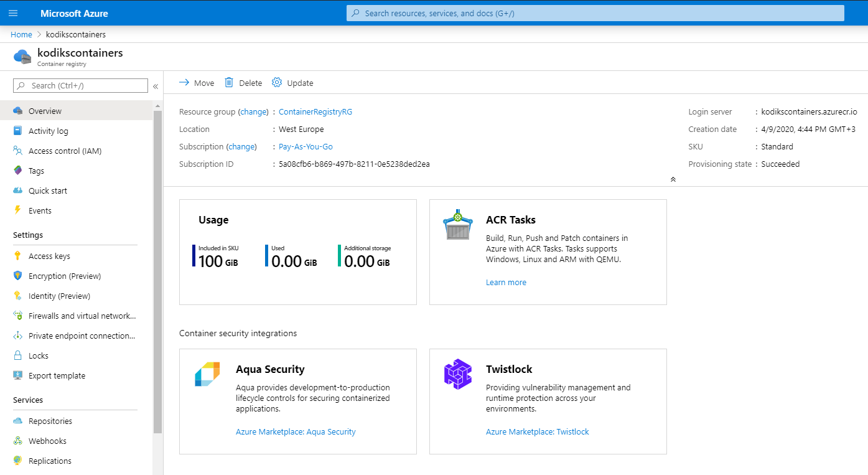Viewport: 868px width, 475px height.
Task: Click the sidebar search box
Action: 80,85
